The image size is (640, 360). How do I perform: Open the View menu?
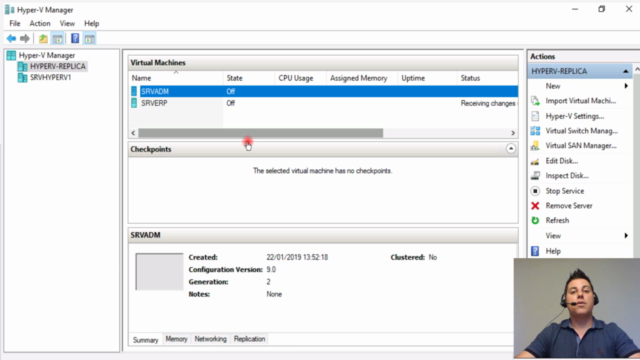(67, 24)
